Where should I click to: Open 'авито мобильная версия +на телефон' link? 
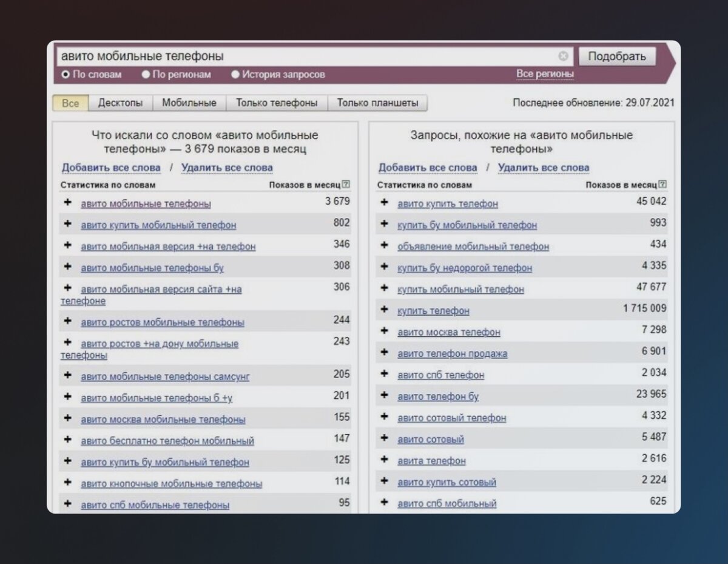click(168, 246)
